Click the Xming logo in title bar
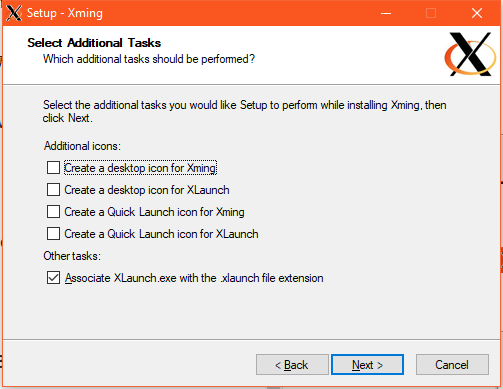This screenshot has height=389, width=503. [x=14, y=13]
